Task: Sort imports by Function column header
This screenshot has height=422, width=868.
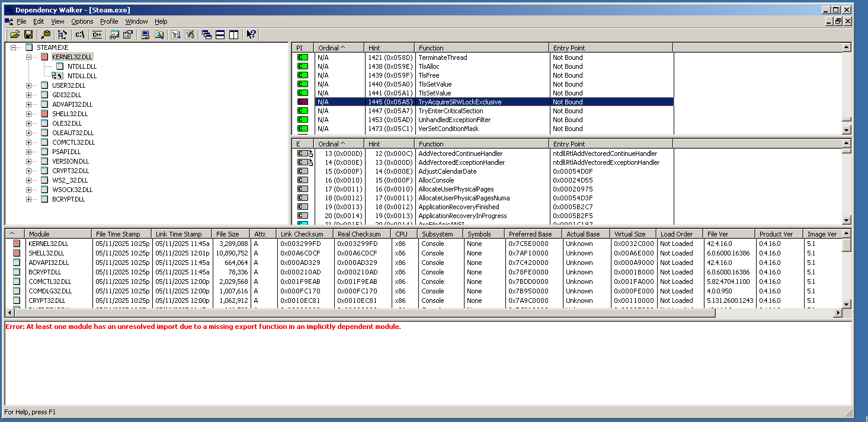Action: pos(482,47)
